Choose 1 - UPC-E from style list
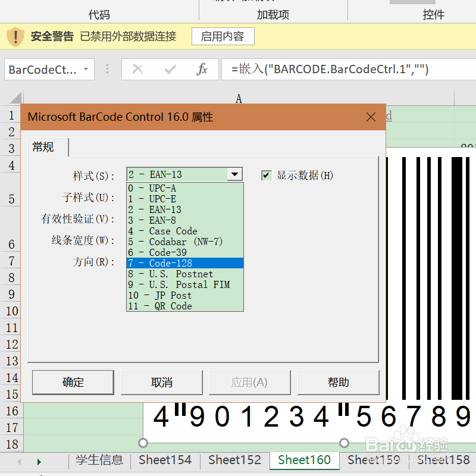Viewport: 476px width, 476px height. (x=185, y=199)
